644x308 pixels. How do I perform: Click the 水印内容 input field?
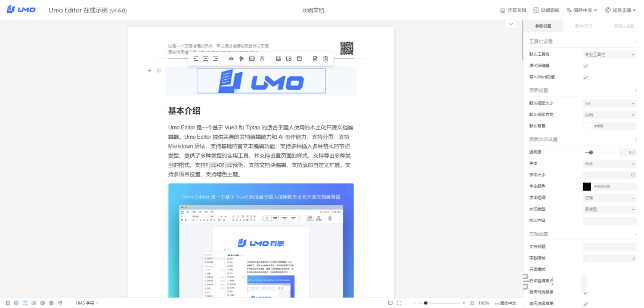tap(609, 220)
